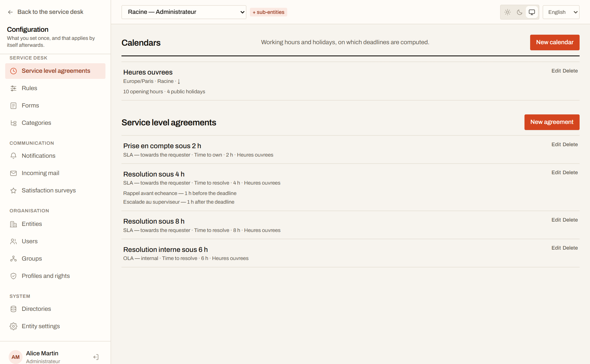Viewport: 590px width, 364px height.
Task: Edit the Heures ouvrees calendar
Action: [556, 71]
